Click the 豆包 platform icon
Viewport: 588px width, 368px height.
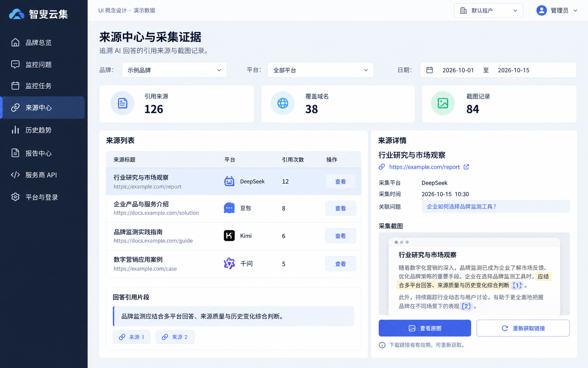229,208
